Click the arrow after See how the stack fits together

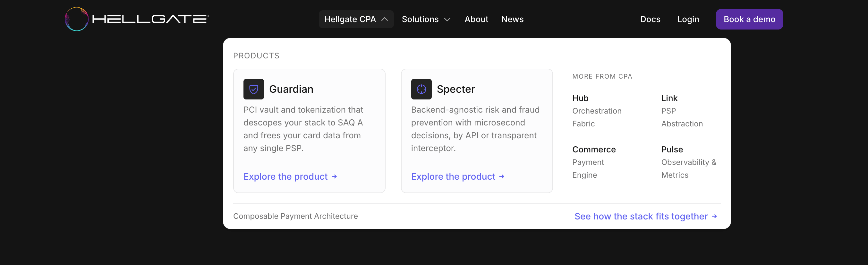click(x=714, y=216)
